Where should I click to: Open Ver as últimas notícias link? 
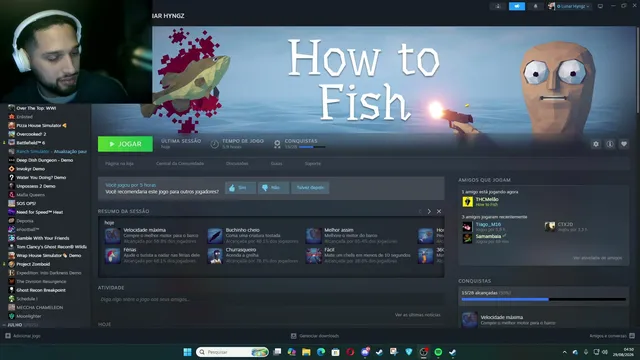click(418, 315)
